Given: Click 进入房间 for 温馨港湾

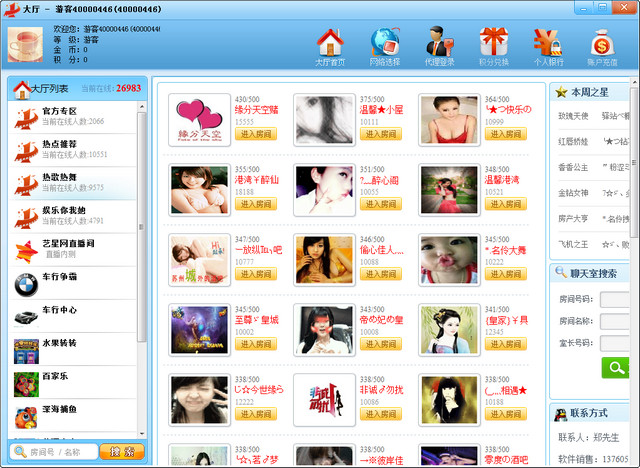Looking at the screenshot, I should point(506,204).
